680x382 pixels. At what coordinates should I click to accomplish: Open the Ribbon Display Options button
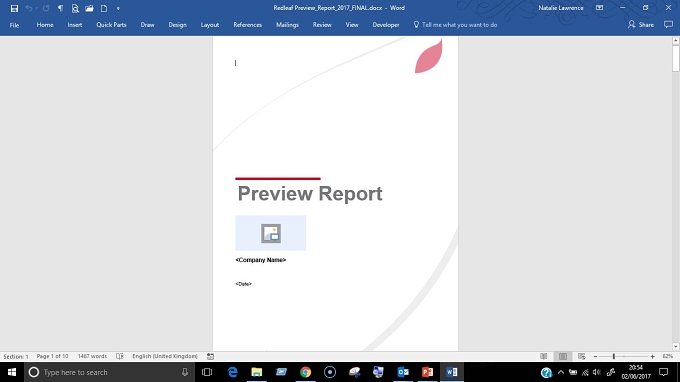coord(599,8)
